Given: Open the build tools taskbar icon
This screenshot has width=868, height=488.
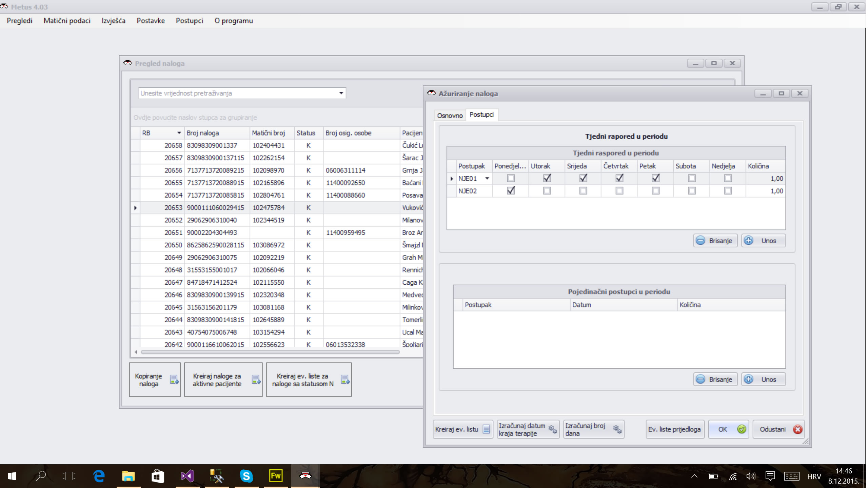Looking at the screenshot, I should click(x=217, y=476).
